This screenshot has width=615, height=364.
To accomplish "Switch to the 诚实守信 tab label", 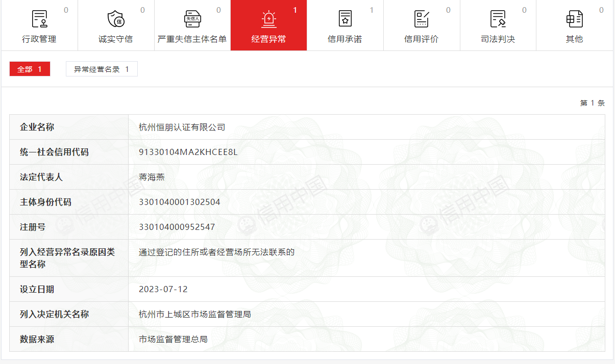I will (x=116, y=39).
